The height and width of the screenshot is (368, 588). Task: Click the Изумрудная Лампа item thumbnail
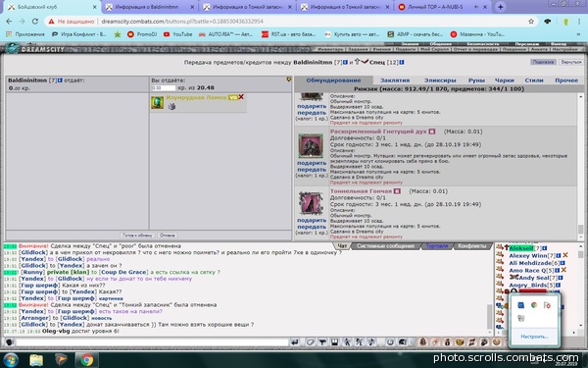tap(157, 102)
